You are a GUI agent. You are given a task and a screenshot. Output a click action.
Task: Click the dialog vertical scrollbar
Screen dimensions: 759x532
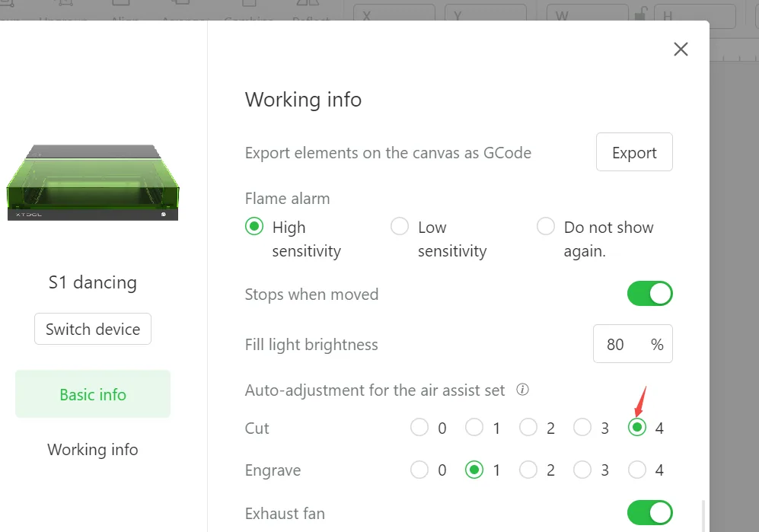[703, 517]
